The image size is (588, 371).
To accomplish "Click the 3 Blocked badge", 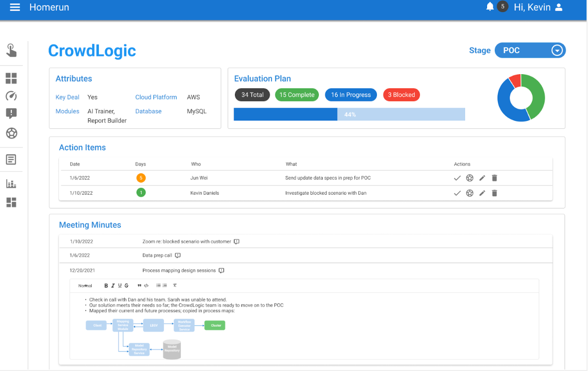I will click(401, 95).
